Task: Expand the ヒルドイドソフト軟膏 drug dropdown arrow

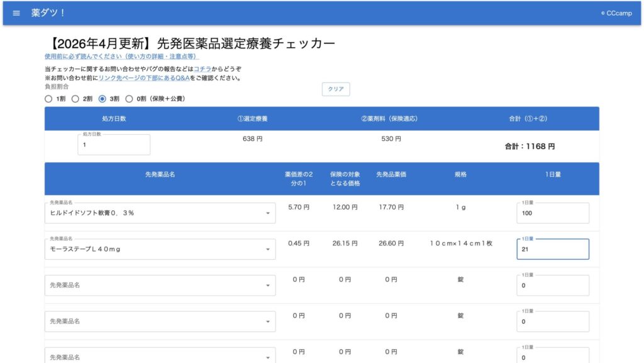Action: coord(268,213)
